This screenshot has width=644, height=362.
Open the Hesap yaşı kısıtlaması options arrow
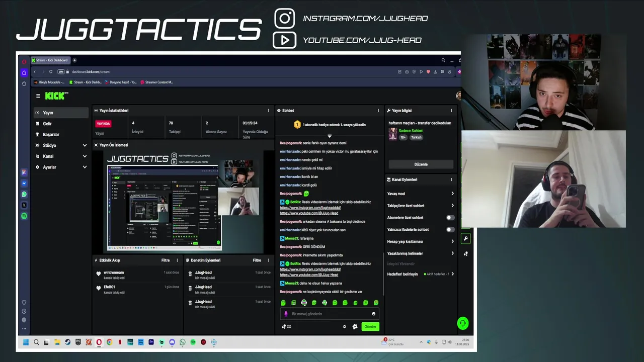point(452,241)
